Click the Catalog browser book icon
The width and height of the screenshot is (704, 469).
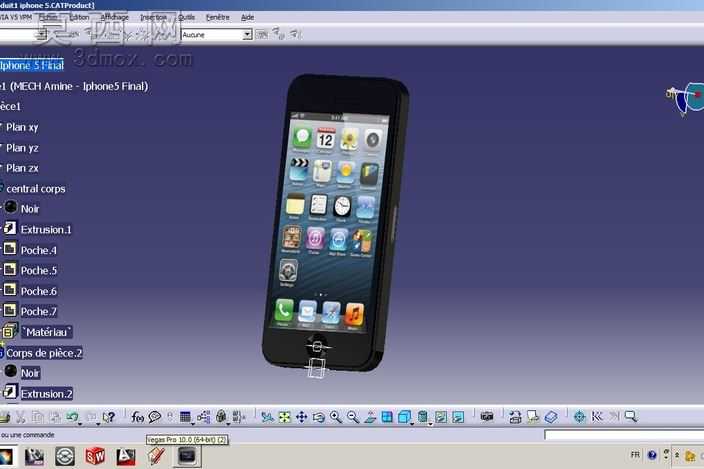[x=551, y=417]
